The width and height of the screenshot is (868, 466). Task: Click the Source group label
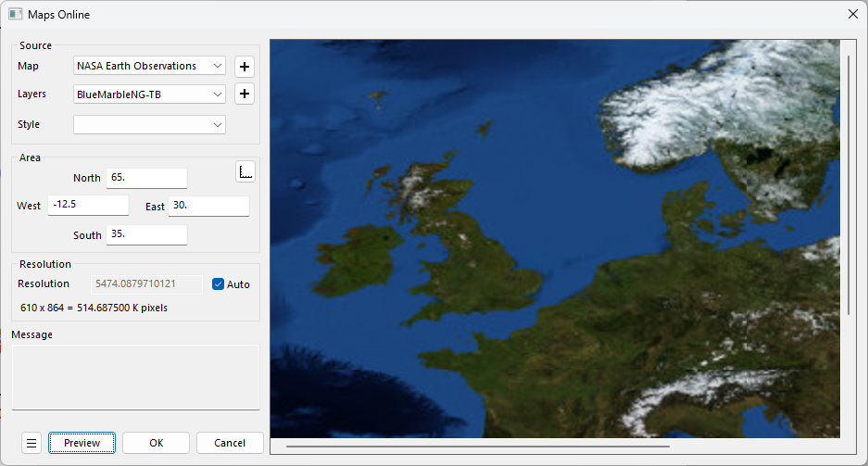[35, 45]
